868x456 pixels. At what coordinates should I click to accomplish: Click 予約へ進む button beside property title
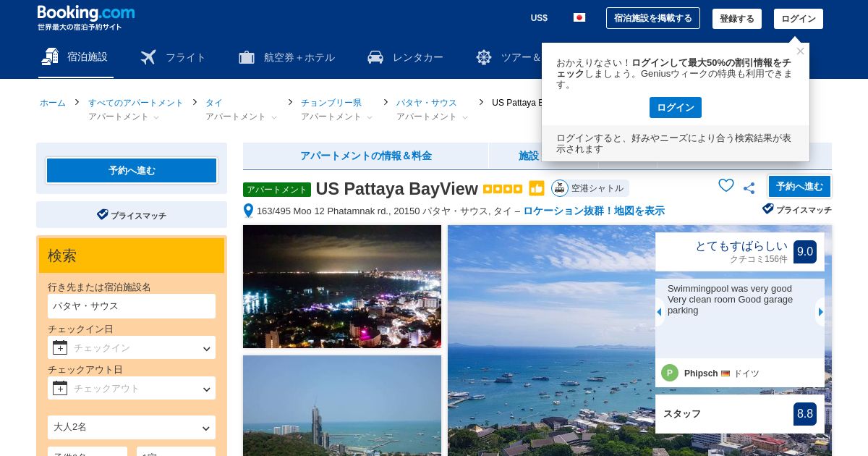pyautogui.click(x=799, y=186)
